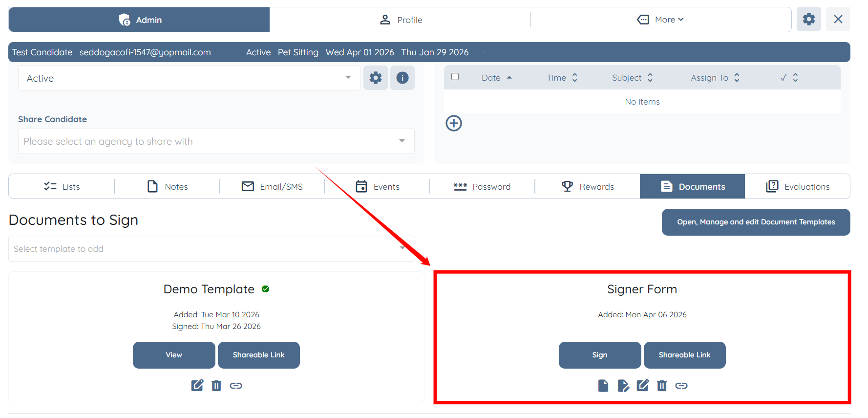The width and height of the screenshot is (868, 418).
Task: Open the Share Candidate agency dropdown
Action: tap(216, 141)
